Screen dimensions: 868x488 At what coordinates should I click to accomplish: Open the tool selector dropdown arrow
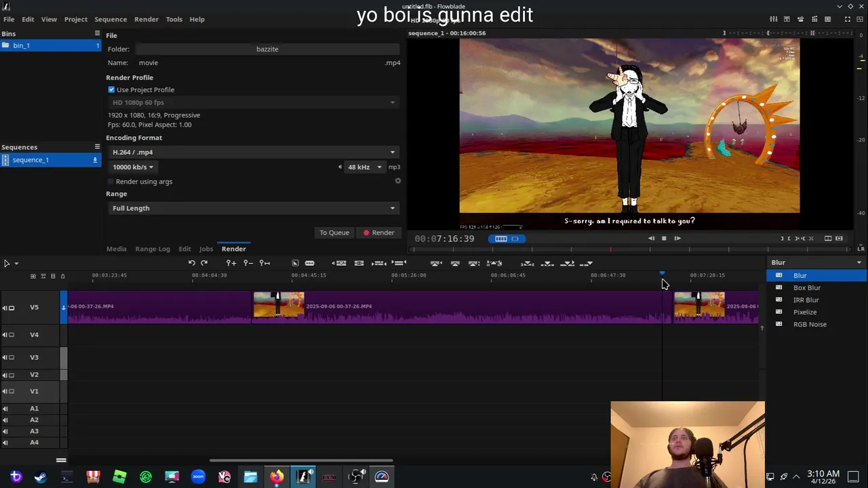(16, 264)
